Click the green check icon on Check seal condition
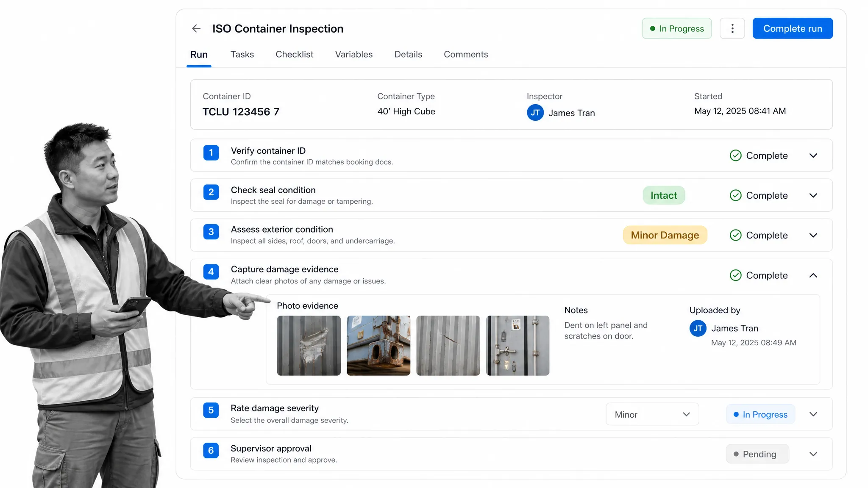Viewport: 868px width, 488px height. pyautogui.click(x=735, y=195)
